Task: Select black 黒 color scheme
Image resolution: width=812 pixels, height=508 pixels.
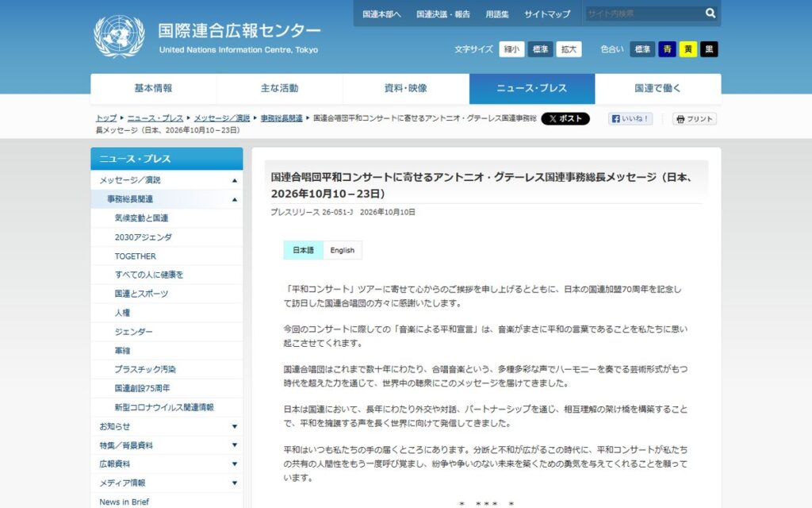Action: tap(709, 49)
